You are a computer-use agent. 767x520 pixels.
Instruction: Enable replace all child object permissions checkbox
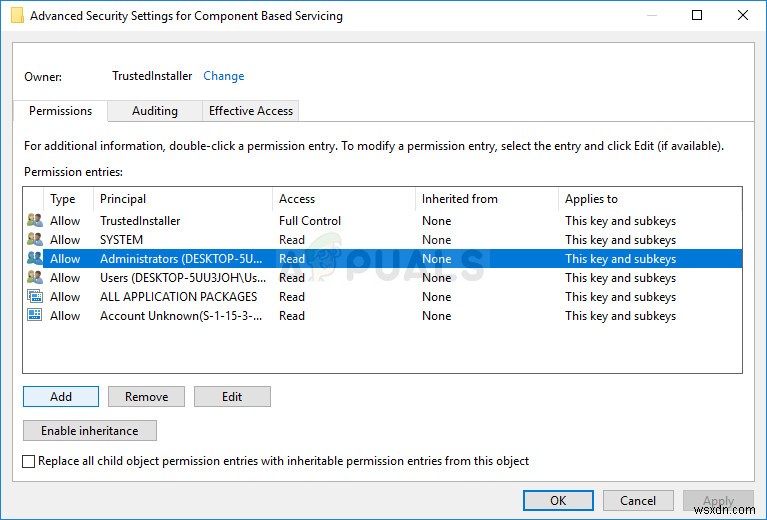click(x=29, y=461)
